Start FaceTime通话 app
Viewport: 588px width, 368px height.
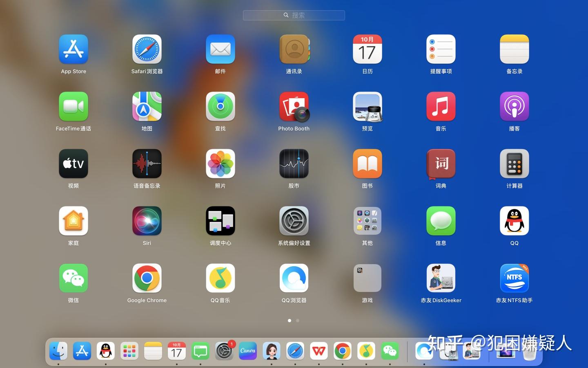click(73, 106)
